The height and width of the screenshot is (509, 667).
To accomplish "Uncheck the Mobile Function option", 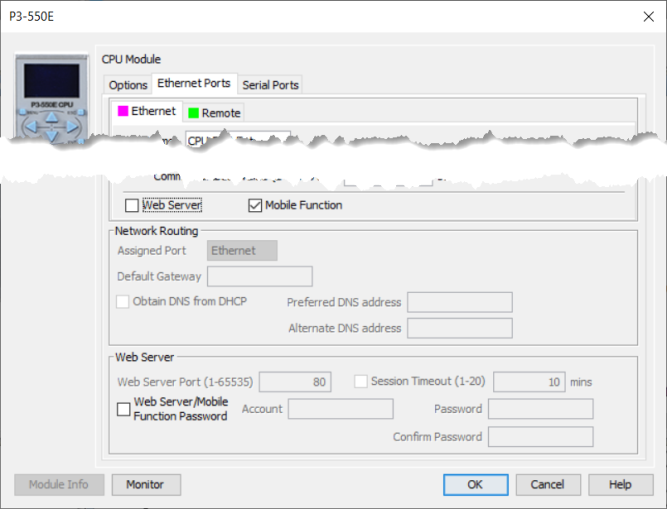I will [255, 206].
